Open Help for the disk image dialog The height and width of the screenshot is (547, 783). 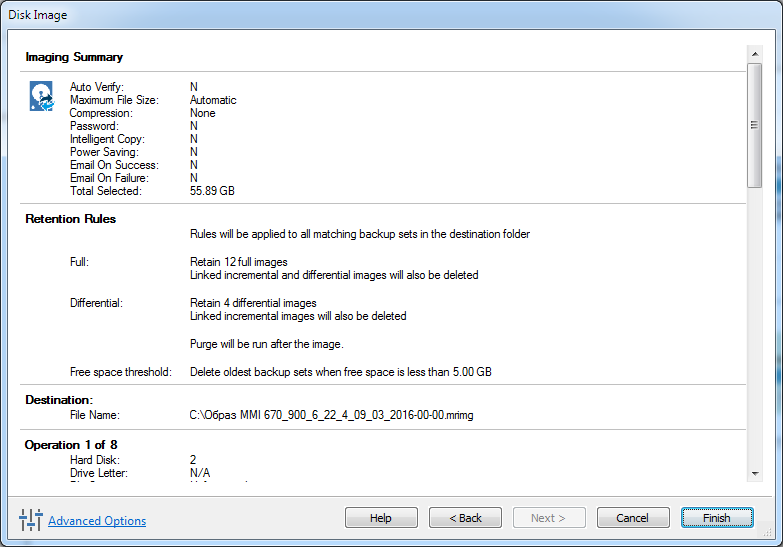381,518
